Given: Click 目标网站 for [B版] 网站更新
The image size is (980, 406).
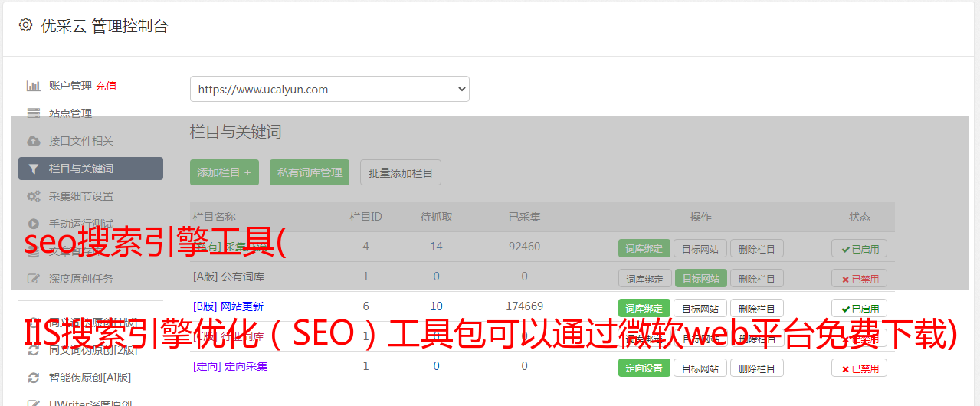Looking at the screenshot, I should coord(700,308).
